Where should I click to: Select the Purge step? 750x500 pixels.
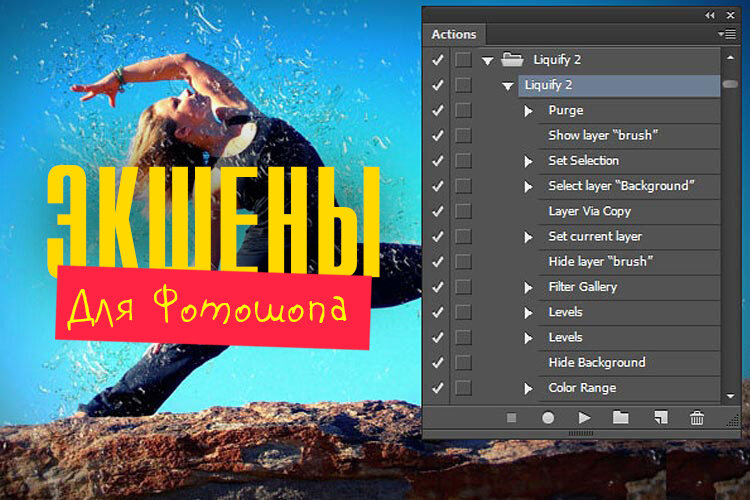pos(629,111)
